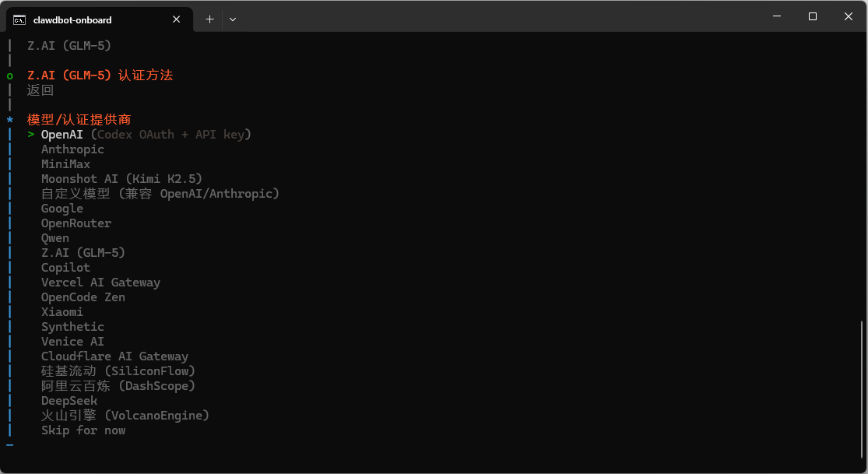Choose the Copilot provider option
The width and height of the screenshot is (868, 474).
65,268
